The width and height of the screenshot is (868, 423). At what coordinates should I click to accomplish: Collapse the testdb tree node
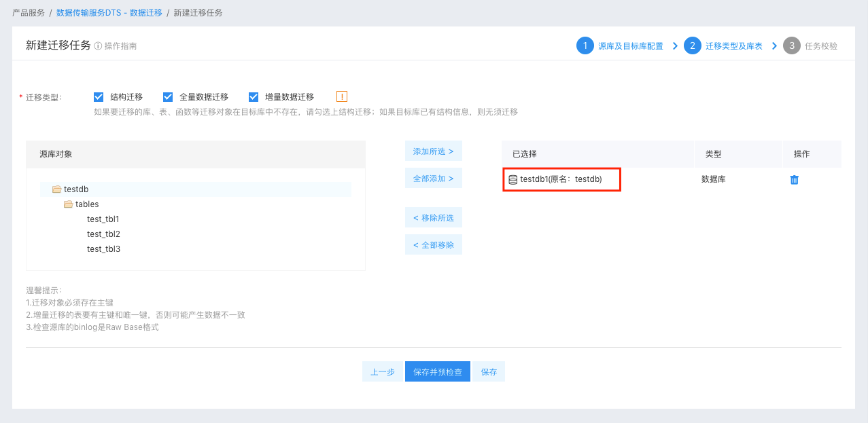pos(76,189)
